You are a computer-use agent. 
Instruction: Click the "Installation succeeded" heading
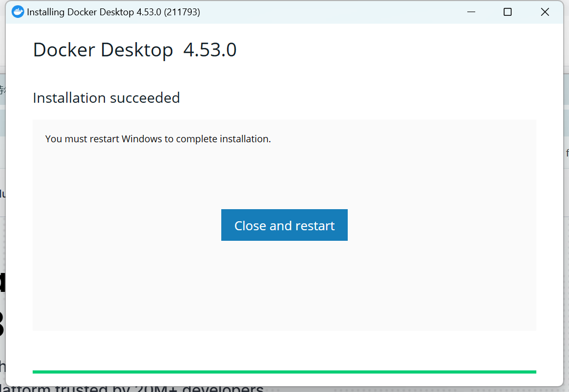[x=106, y=98]
